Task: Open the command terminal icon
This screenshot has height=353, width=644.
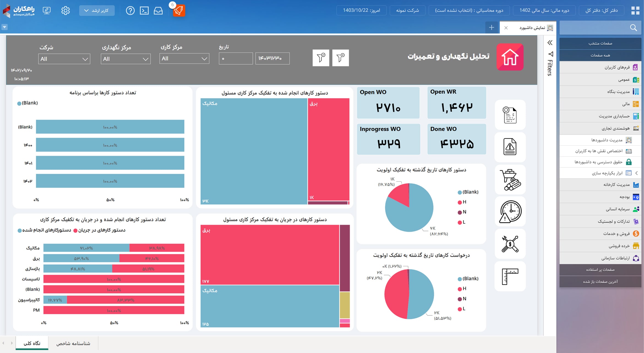Action: point(144,11)
